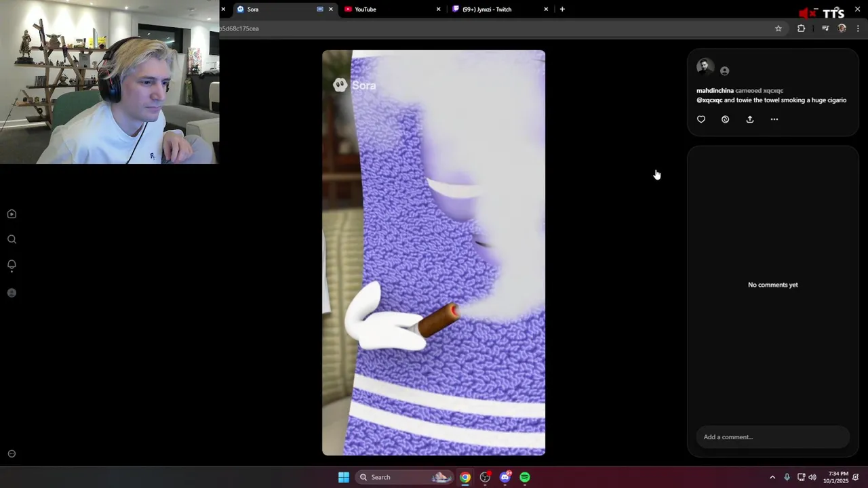Viewport: 868px width, 488px height.
Task: Click the mahdinchina username link
Action: (715, 91)
